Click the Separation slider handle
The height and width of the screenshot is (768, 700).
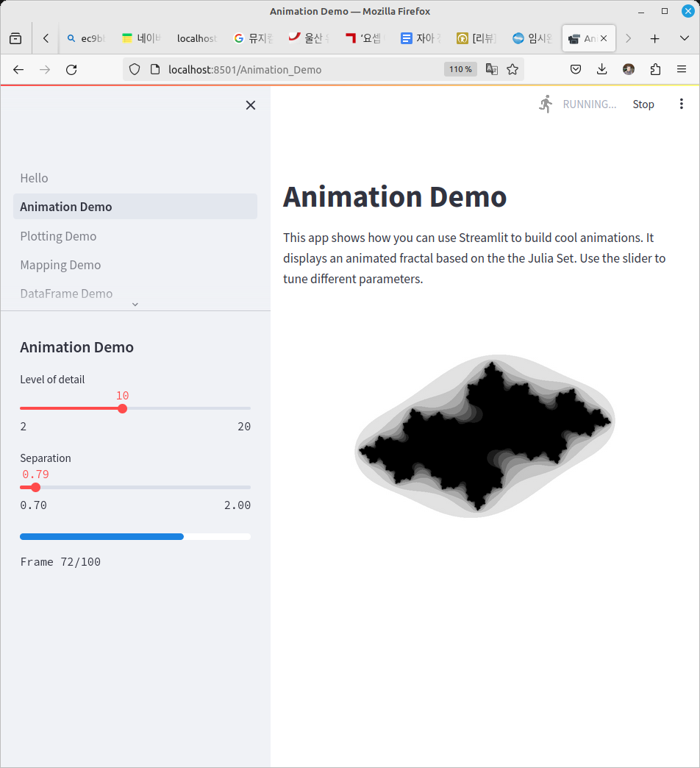pyautogui.click(x=35, y=487)
